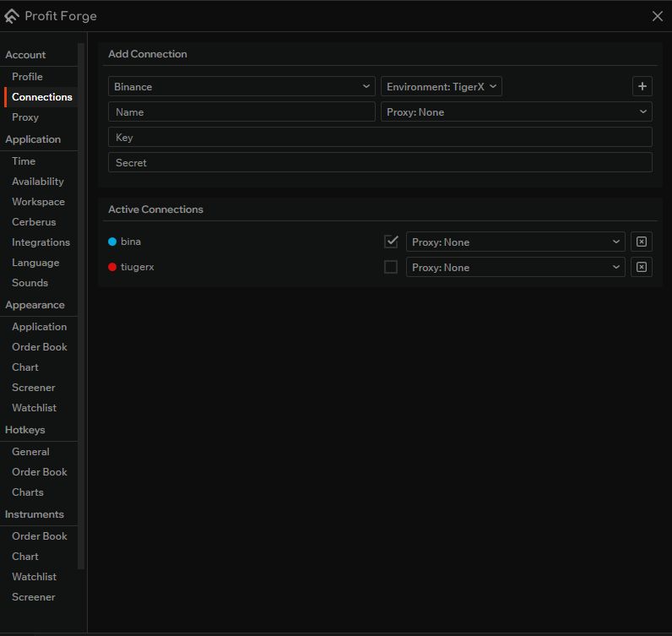This screenshot has width=672, height=636.
Task: Click the bina connection name
Action: tap(131, 242)
